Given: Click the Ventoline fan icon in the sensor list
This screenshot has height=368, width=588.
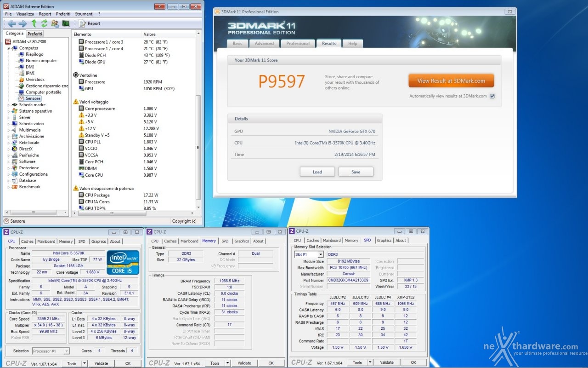Looking at the screenshot, I should (76, 75).
